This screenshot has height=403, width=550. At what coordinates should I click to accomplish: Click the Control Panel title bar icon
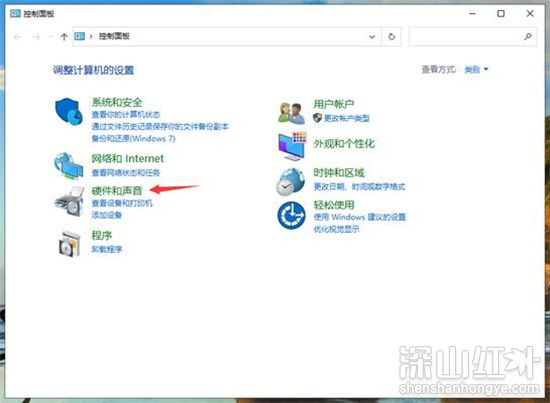pos(15,14)
